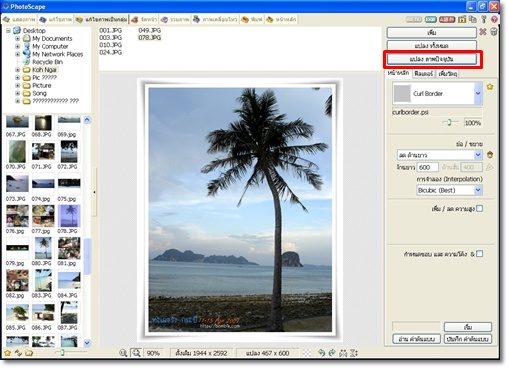Open the Editor tab in top toolbar

55,20
